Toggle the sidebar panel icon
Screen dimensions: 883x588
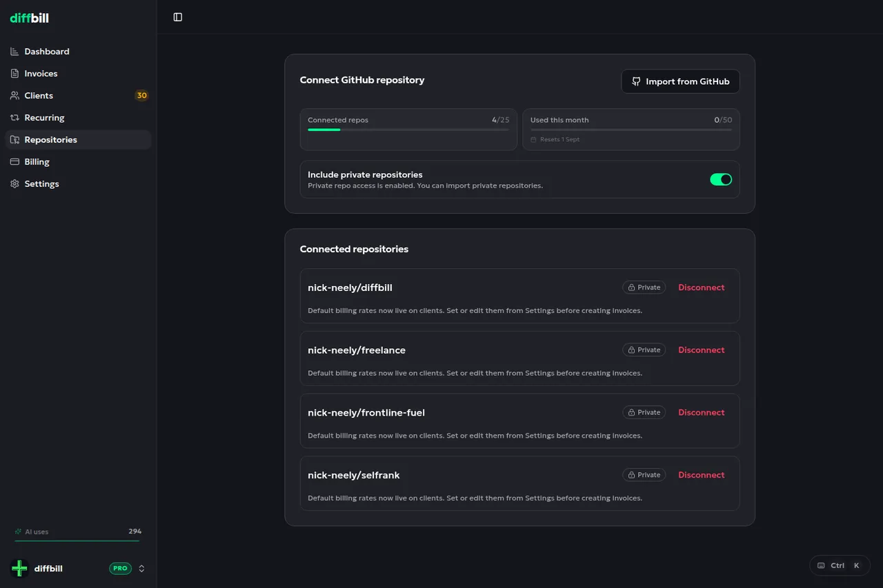point(178,17)
